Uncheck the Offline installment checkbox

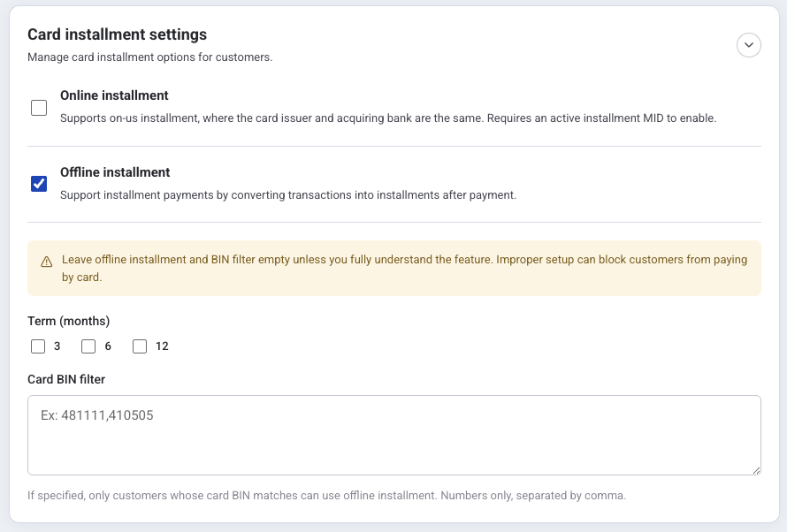[39, 184]
